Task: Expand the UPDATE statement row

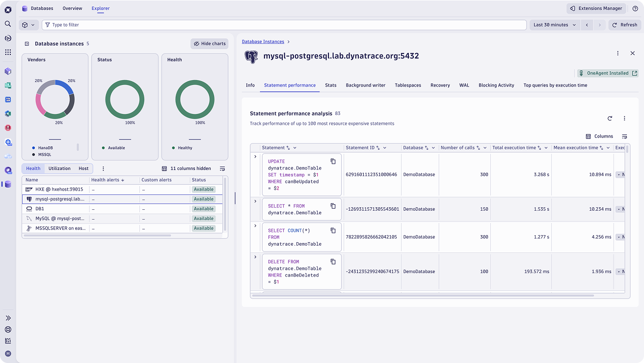Action: [x=255, y=157]
